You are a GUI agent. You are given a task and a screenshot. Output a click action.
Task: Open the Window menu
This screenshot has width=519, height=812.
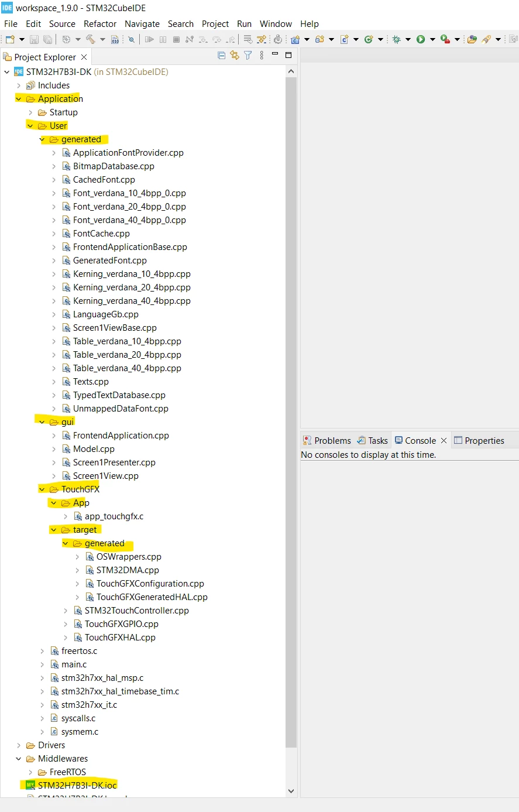[276, 24]
